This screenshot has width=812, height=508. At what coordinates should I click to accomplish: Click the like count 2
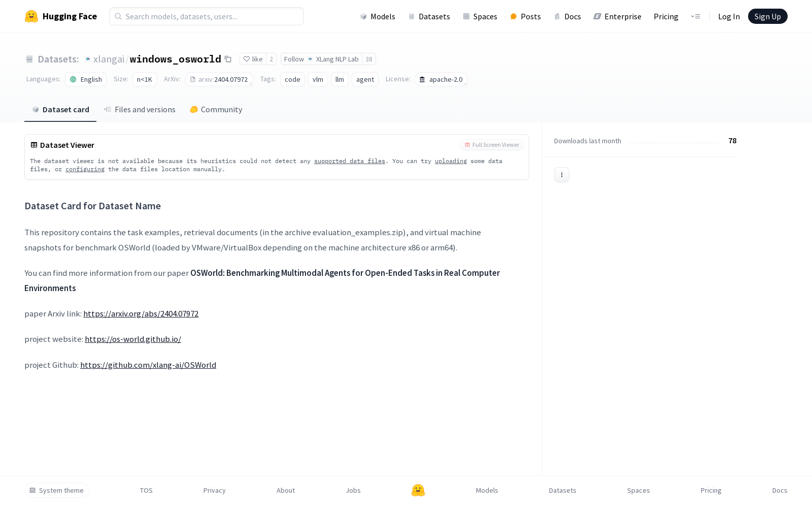click(x=272, y=59)
